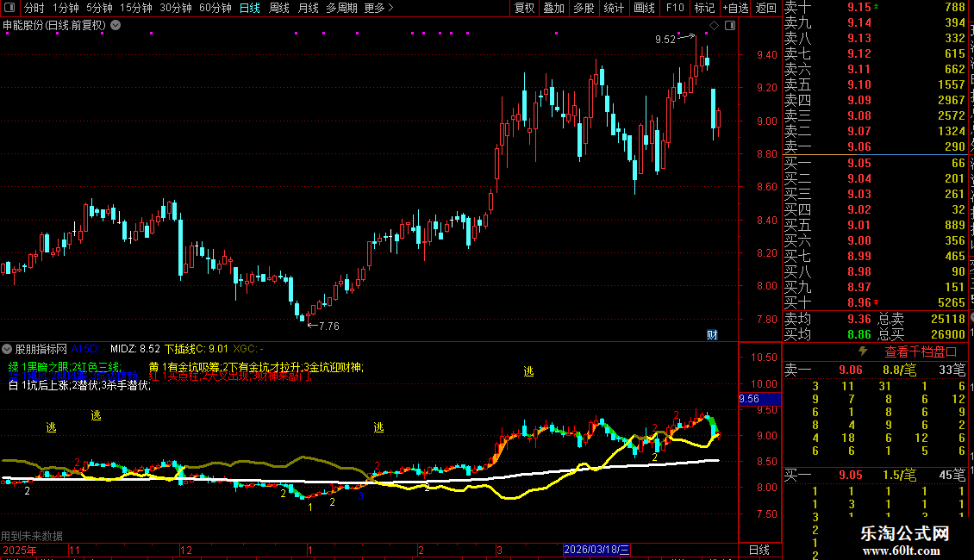Click the 标记 mark button
Screen dimensions: 974x560
point(704,8)
